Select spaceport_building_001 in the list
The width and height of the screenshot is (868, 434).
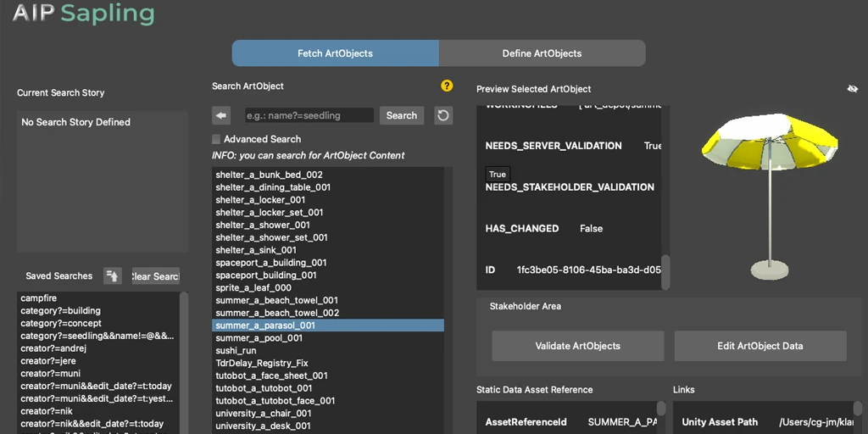(328, 275)
